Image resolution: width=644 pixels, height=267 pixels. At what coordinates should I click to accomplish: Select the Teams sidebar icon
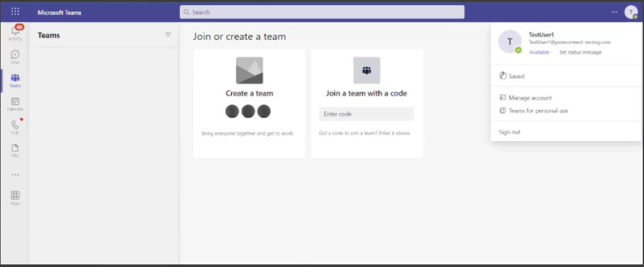click(15, 80)
